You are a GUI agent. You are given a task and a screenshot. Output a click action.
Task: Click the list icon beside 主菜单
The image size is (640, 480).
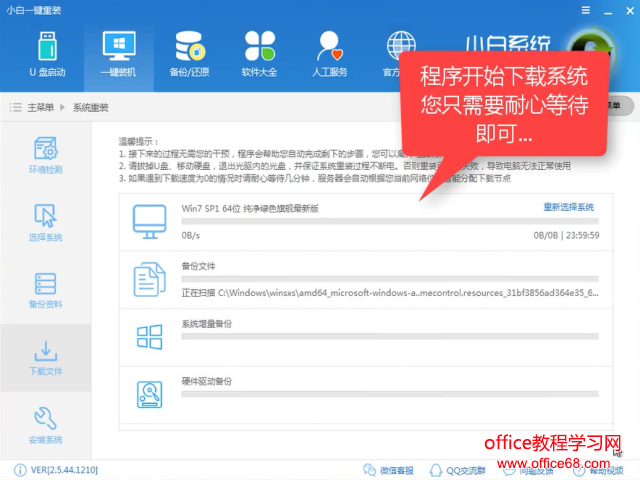[x=16, y=108]
